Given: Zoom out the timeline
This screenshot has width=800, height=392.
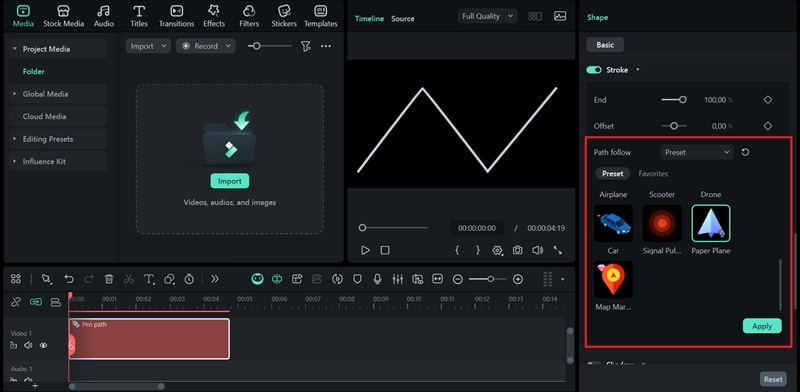Looking at the screenshot, I should click(458, 279).
